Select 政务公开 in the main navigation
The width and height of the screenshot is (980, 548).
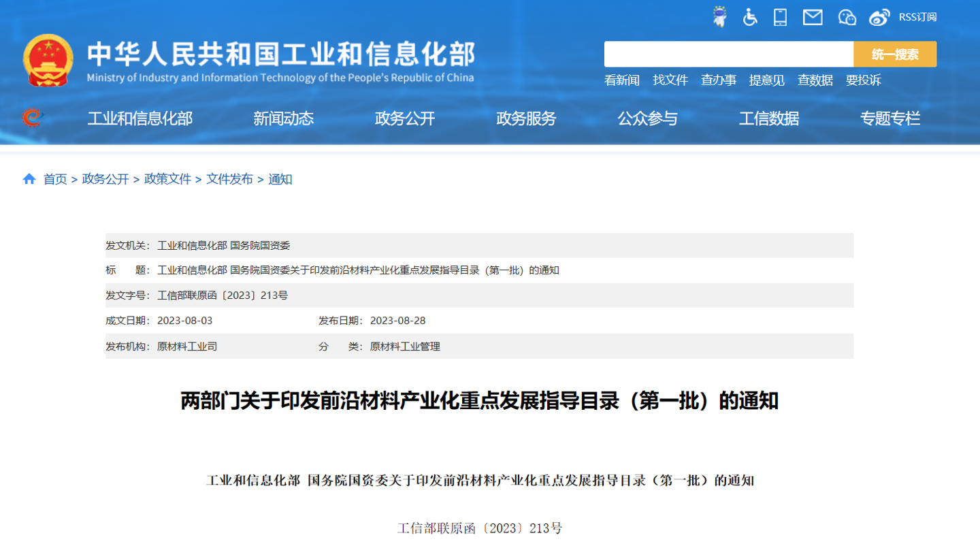(x=405, y=118)
